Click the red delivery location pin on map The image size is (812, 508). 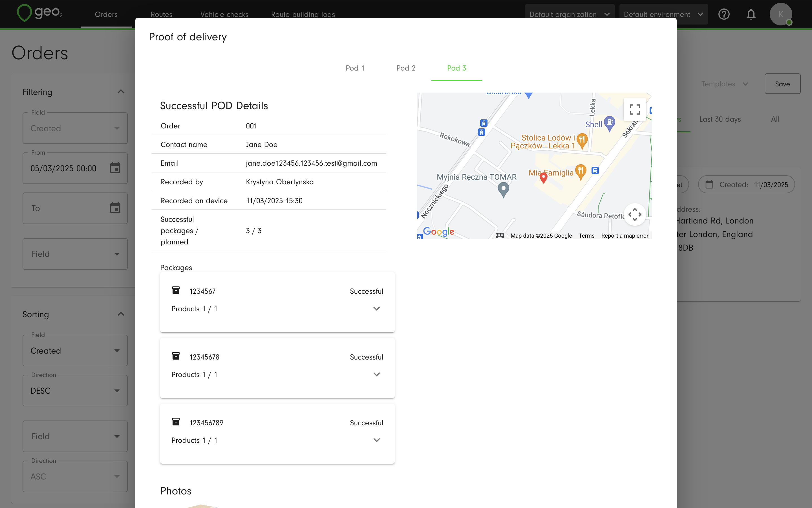(x=544, y=178)
